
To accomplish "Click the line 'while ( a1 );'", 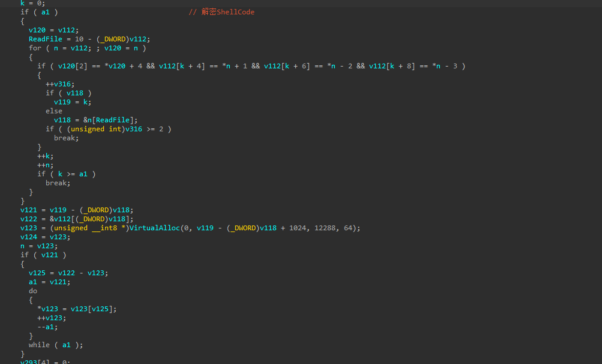I will point(56,345).
